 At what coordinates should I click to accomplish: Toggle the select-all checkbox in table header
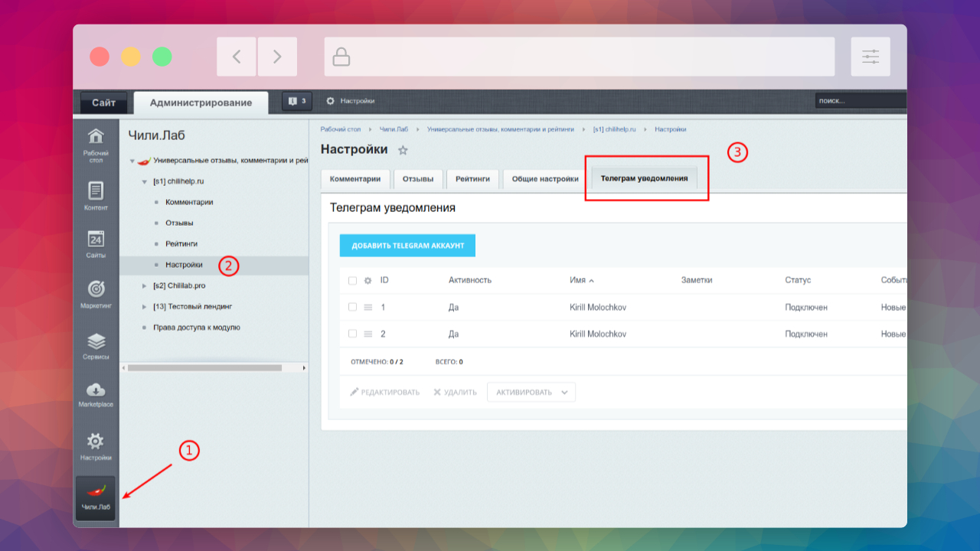pos(352,281)
